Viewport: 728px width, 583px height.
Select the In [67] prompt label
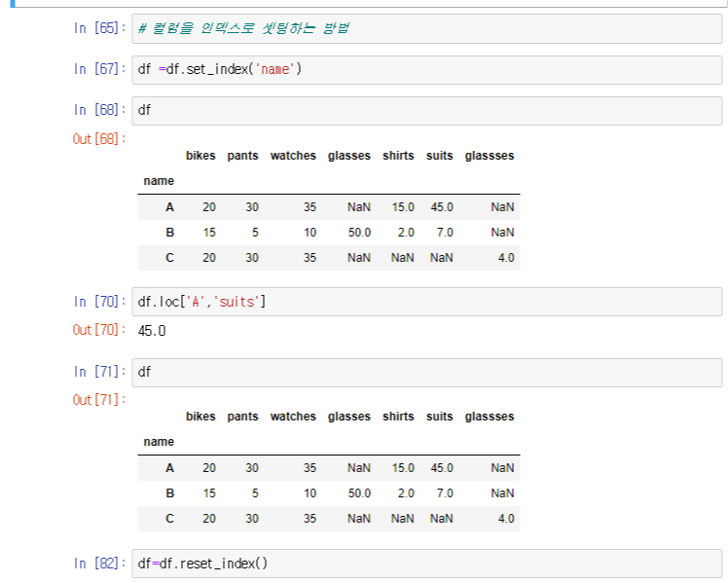point(99,69)
